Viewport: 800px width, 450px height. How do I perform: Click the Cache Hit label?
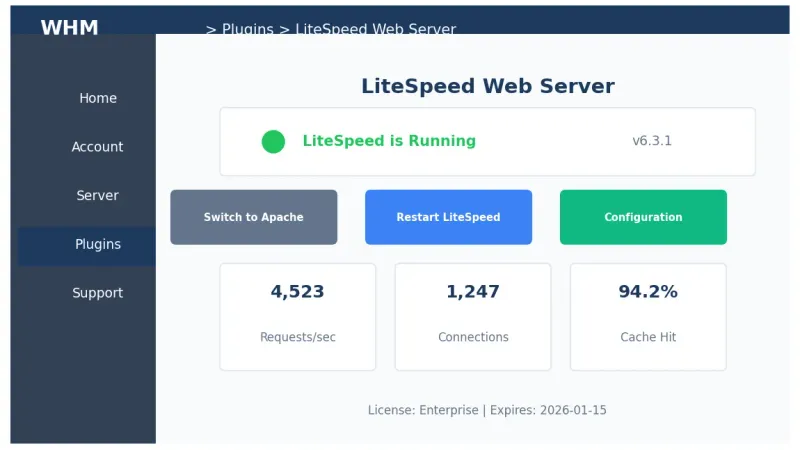click(648, 337)
